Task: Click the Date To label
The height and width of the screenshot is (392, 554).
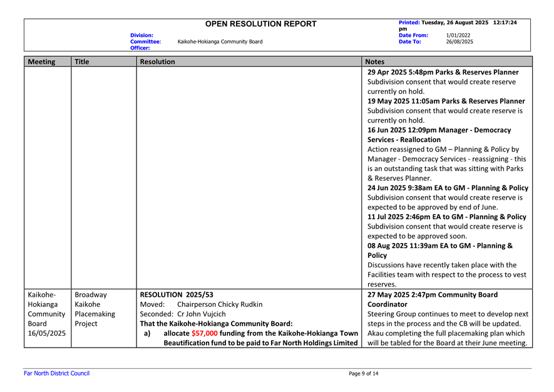Action: pos(410,42)
